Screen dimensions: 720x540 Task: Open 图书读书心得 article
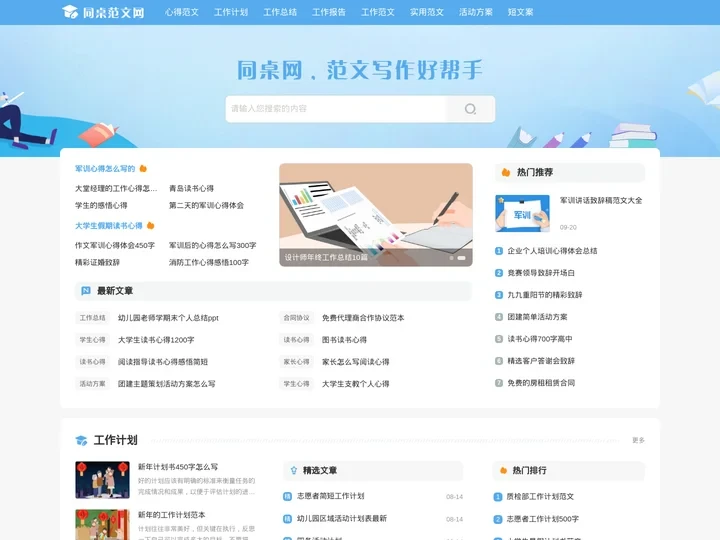click(x=344, y=340)
